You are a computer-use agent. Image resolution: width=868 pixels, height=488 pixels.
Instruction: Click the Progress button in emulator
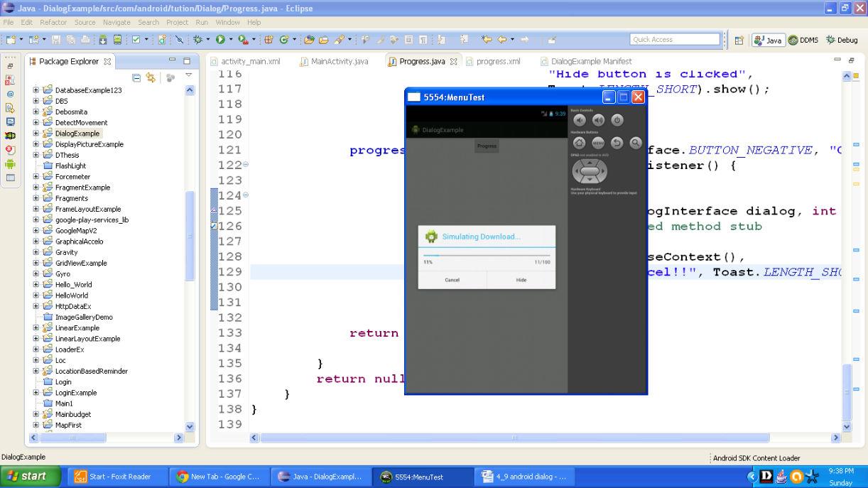tap(487, 146)
